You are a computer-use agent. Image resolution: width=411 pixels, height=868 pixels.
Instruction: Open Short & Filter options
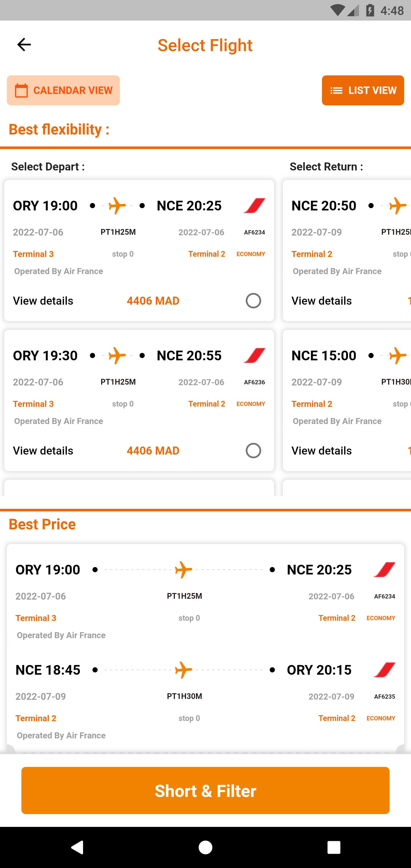tap(205, 791)
